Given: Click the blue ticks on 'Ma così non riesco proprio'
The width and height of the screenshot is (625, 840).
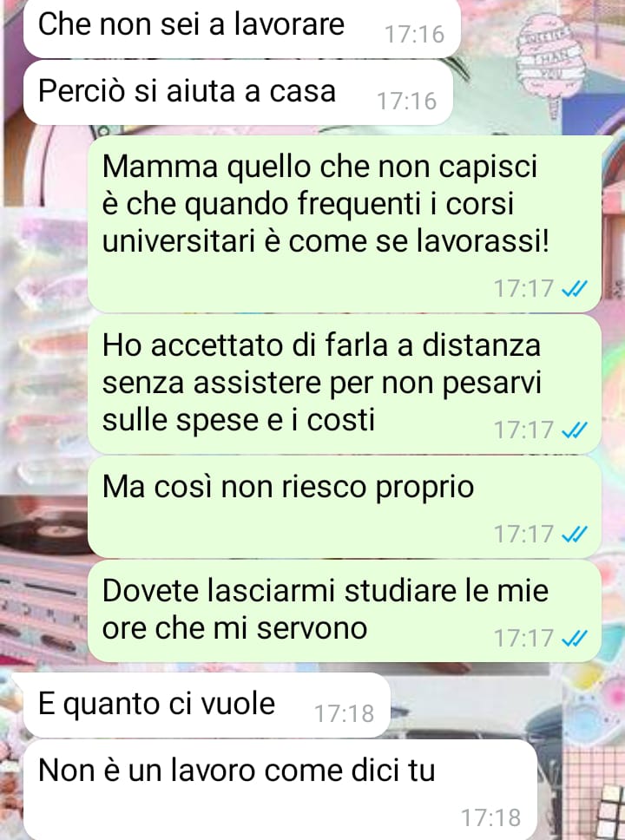Looking at the screenshot, I should click(574, 534).
